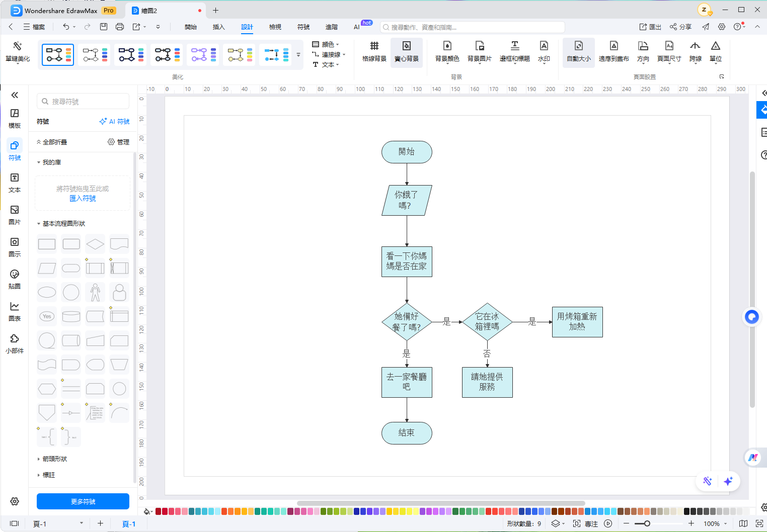Click the 搜尋動作 search commands field
The height and width of the screenshot is (532, 767).
click(x=473, y=27)
